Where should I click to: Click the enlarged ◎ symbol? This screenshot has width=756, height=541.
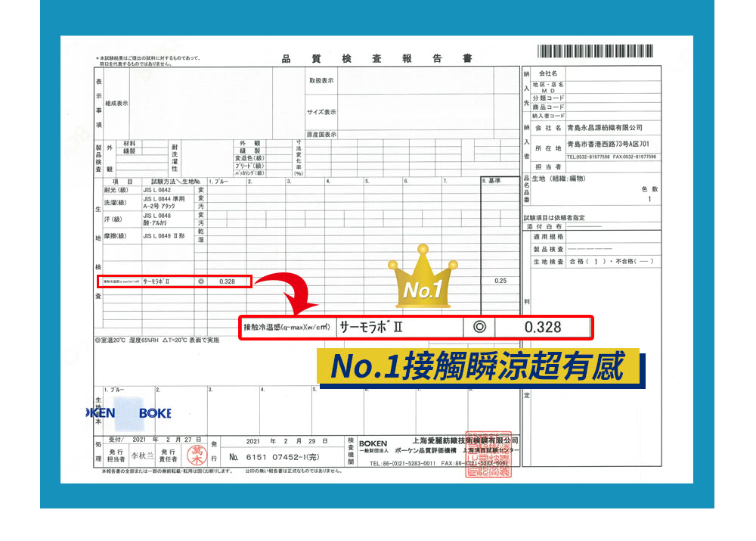point(479,327)
